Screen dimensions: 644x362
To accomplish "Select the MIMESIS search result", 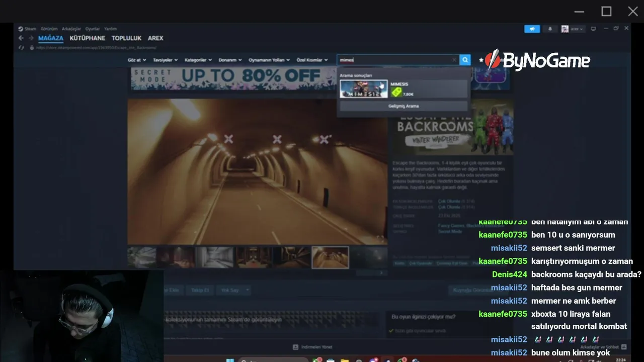I will [404, 89].
